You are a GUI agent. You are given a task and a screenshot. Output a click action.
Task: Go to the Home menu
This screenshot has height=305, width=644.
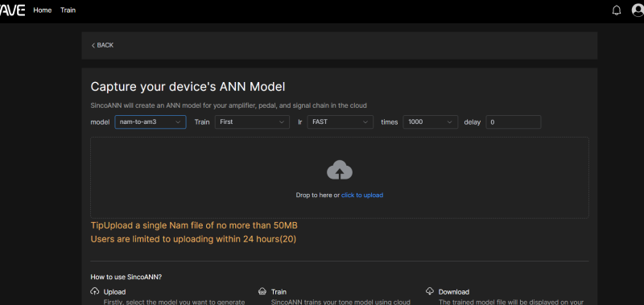43,10
